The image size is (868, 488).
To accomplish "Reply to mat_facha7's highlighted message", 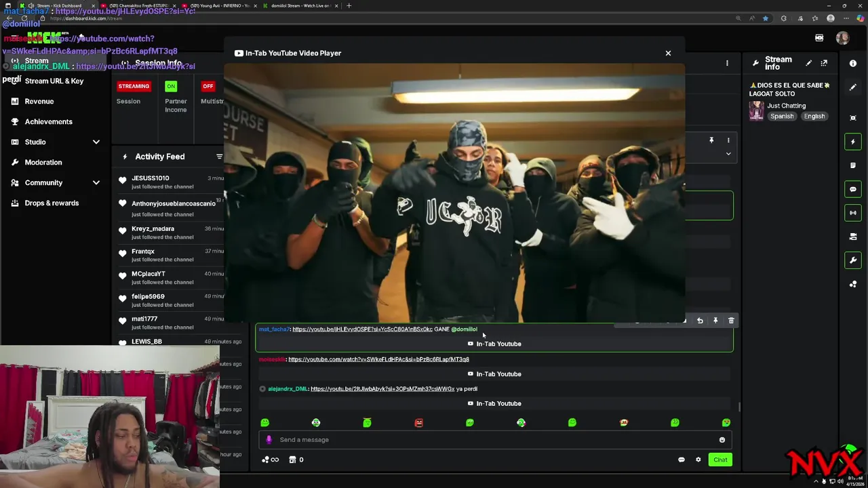I will (x=700, y=321).
